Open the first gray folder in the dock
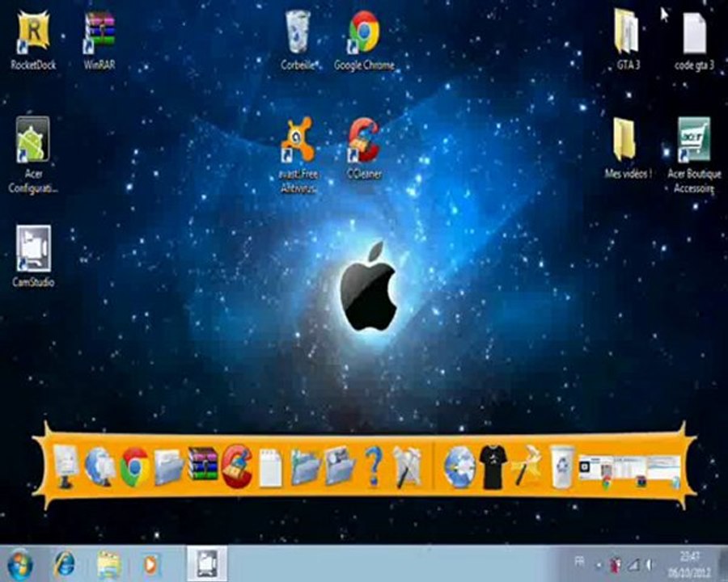Image resolution: width=728 pixels, height=582 pixels. [168, 467]
